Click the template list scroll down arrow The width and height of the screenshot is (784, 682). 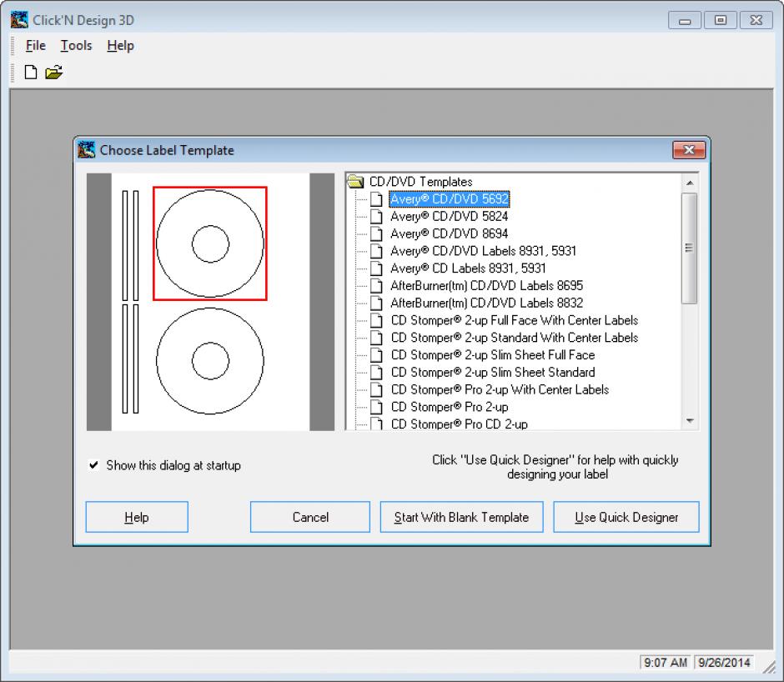click(690, 421)
